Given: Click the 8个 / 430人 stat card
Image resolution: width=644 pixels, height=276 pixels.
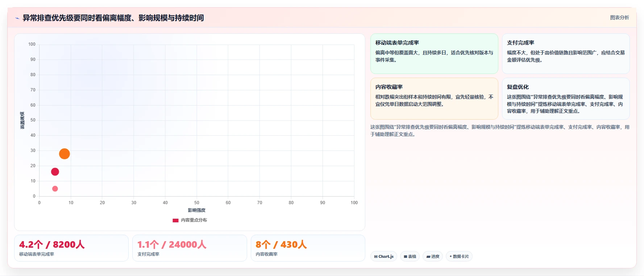Looking at the screenshot, I should point(308,248).
